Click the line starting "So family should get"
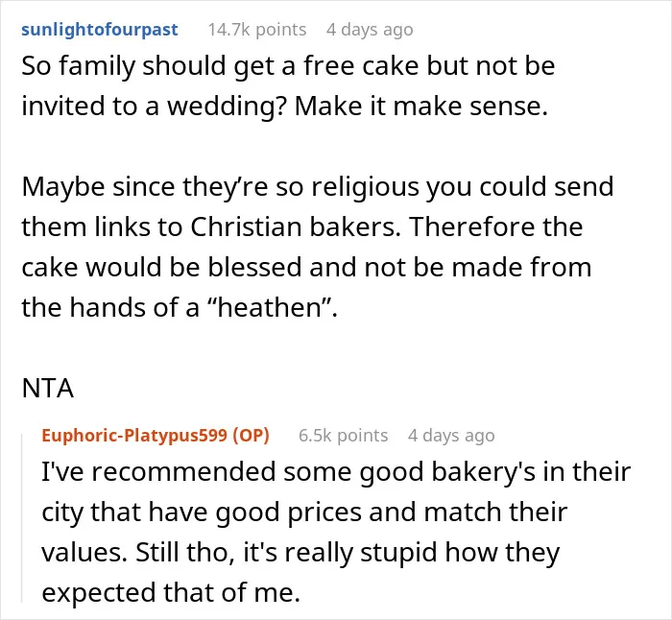The width and height of the screenshot is (672, 620). pos(288,66)
